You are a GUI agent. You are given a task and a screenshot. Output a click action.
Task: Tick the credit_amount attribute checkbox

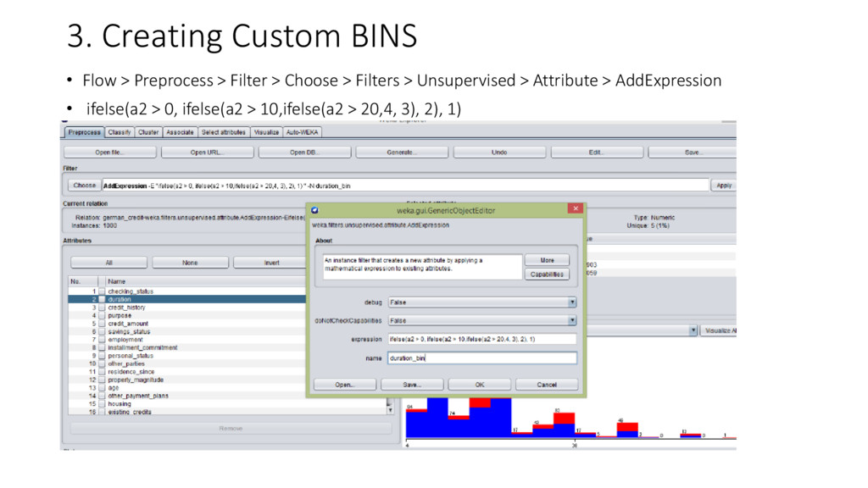(102, 324)
